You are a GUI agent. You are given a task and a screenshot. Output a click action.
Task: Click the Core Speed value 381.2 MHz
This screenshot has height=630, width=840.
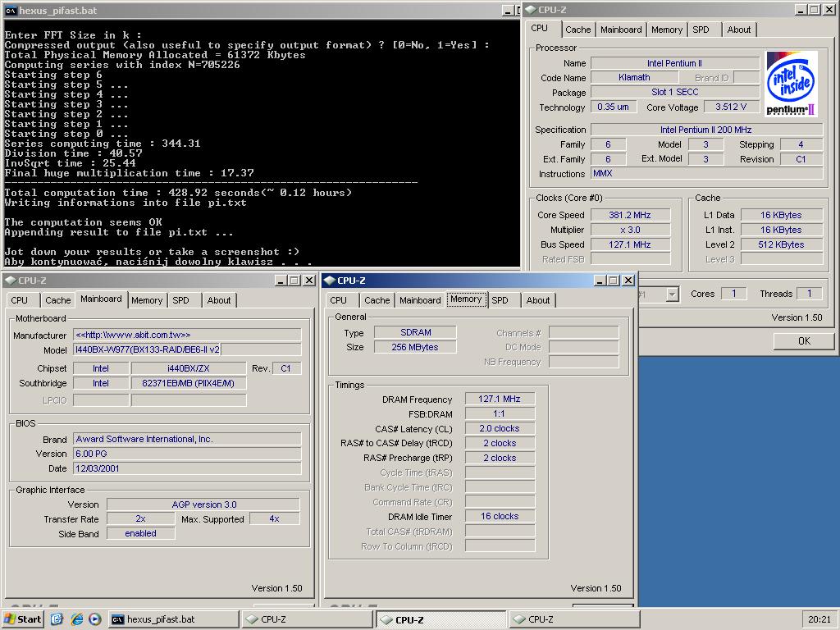(x=630, y=215)
